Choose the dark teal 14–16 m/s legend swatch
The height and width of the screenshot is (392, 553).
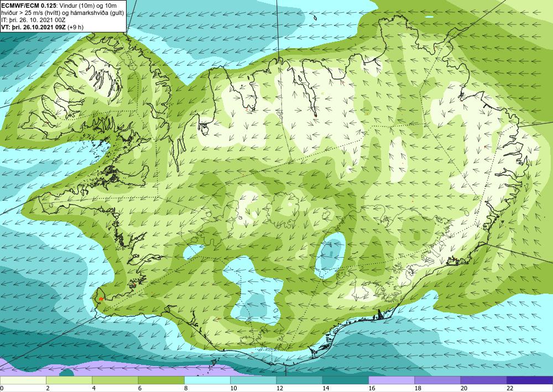(x=346, y=380)
